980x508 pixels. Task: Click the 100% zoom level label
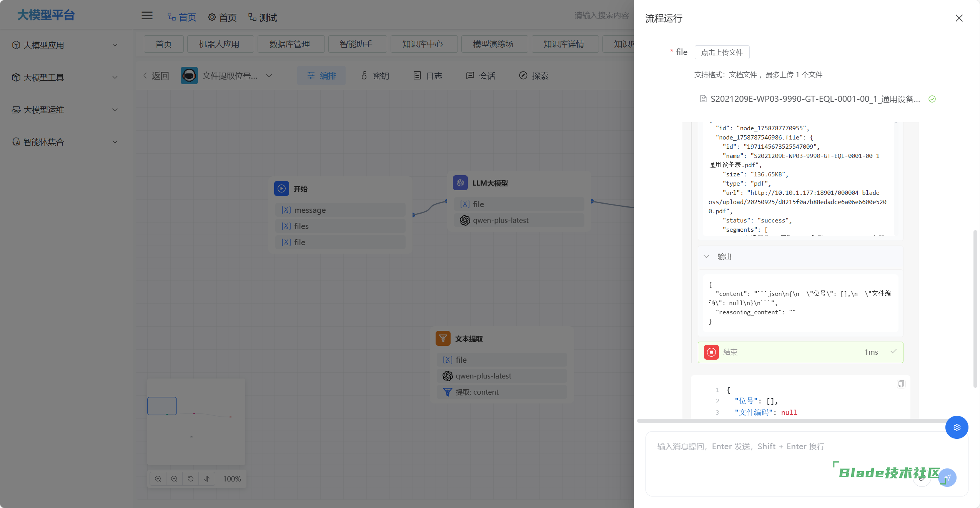(x=232, y=479)
